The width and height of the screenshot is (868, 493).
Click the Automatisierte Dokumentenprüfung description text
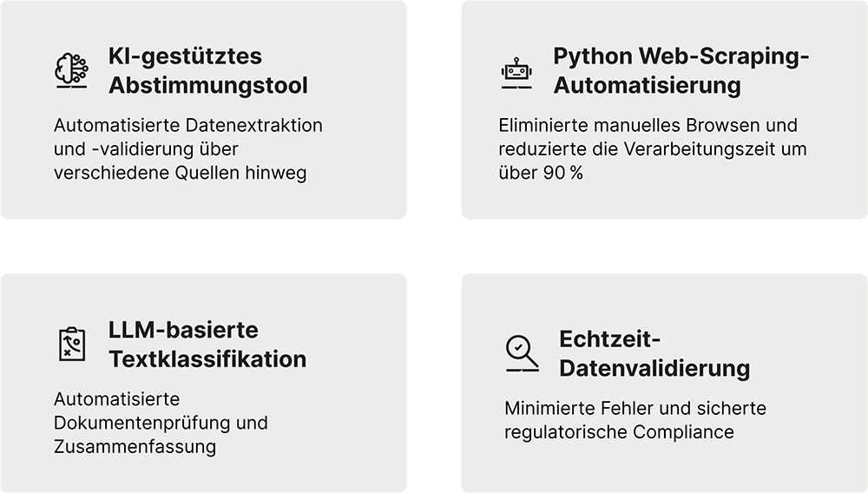[x=161, y=424]
